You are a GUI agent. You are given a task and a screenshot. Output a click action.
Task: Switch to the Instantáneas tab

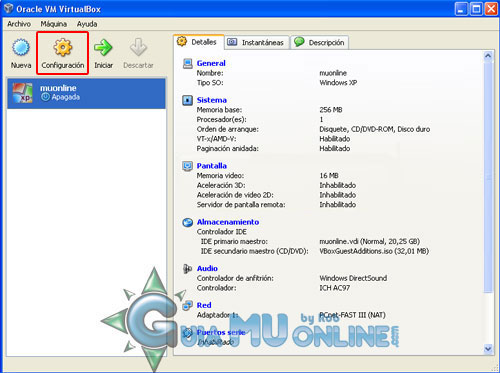(256, 42)
